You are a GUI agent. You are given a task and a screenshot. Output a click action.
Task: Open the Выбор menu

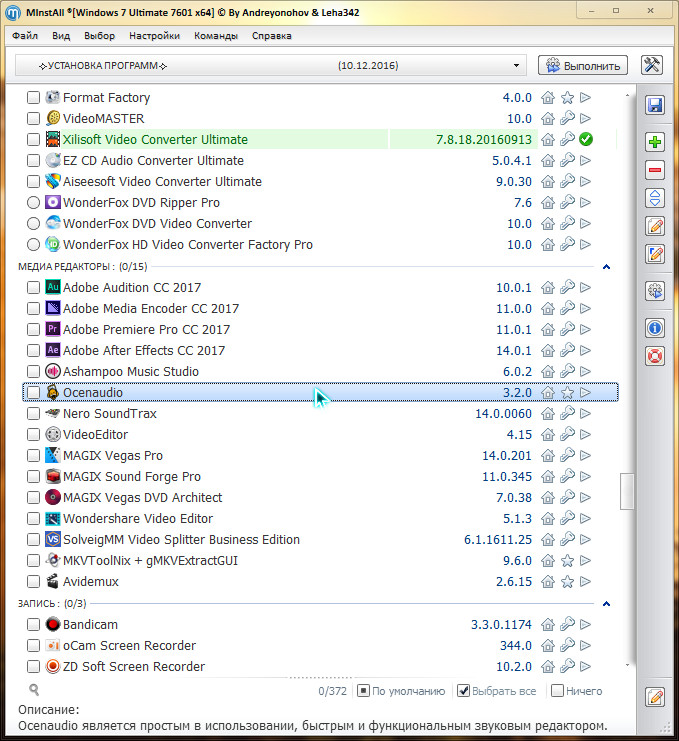tap(99, 36)
